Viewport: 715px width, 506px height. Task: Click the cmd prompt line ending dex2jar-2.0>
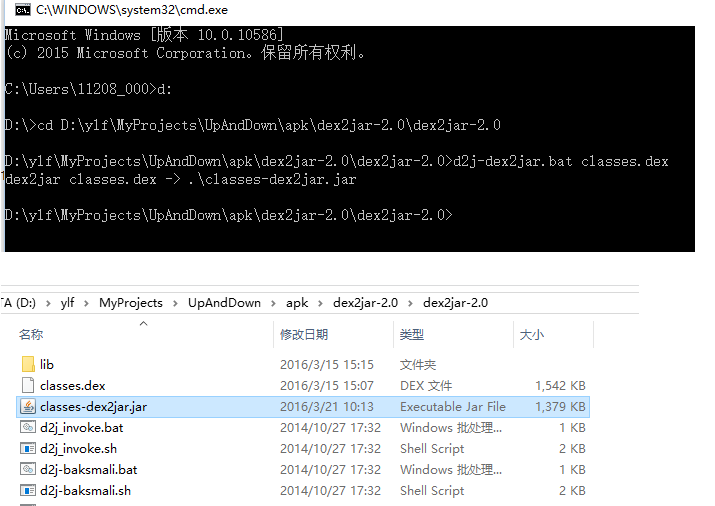click(228, 215)
